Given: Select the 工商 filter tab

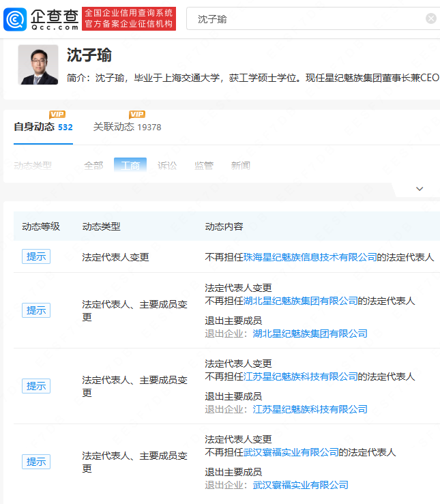Looking at the screenshot, I should click(130, 165).
